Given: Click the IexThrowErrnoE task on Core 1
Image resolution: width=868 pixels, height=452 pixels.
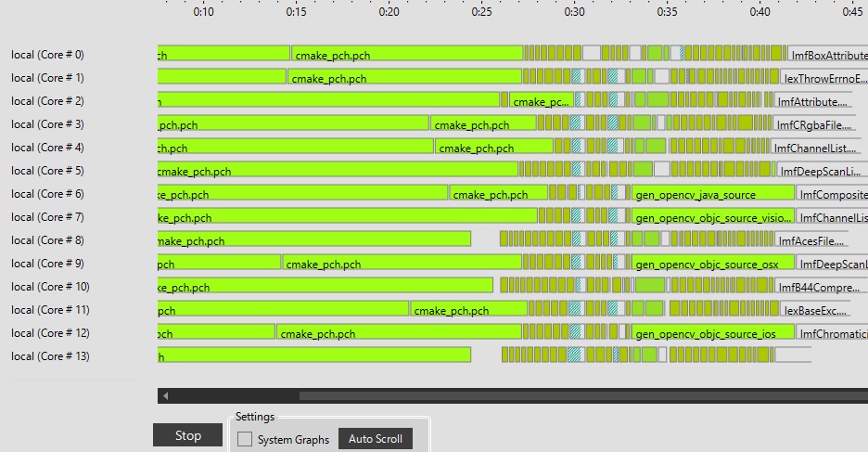Looking at the screenshot, I should tap(824, 78).
